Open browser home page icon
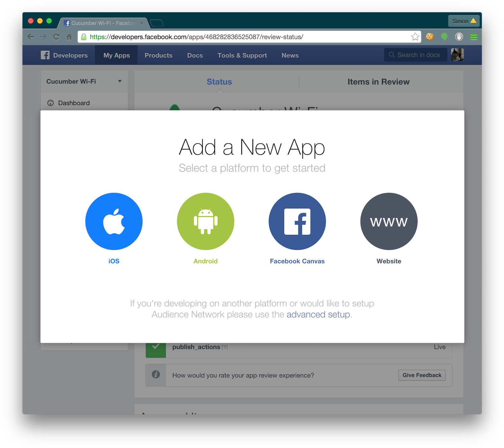The width and height of the screenshot is (504, 448). [69, 37]
